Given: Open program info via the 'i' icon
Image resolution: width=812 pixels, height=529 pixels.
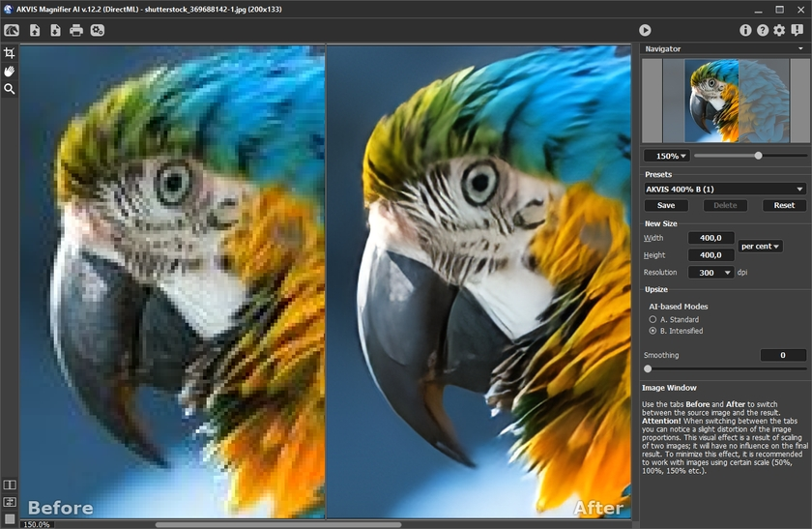Looking at the screenshot, I should point(745,31).
